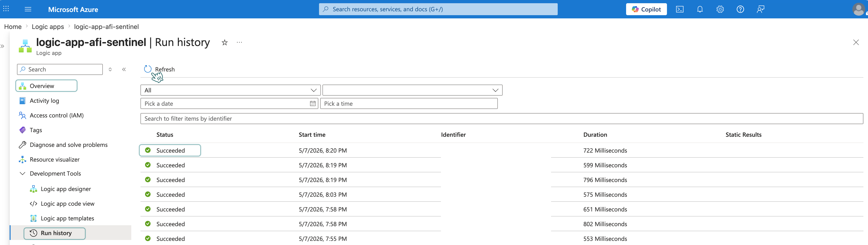Click the Activity log icon
868x245 pixels.
coord(22,101)
